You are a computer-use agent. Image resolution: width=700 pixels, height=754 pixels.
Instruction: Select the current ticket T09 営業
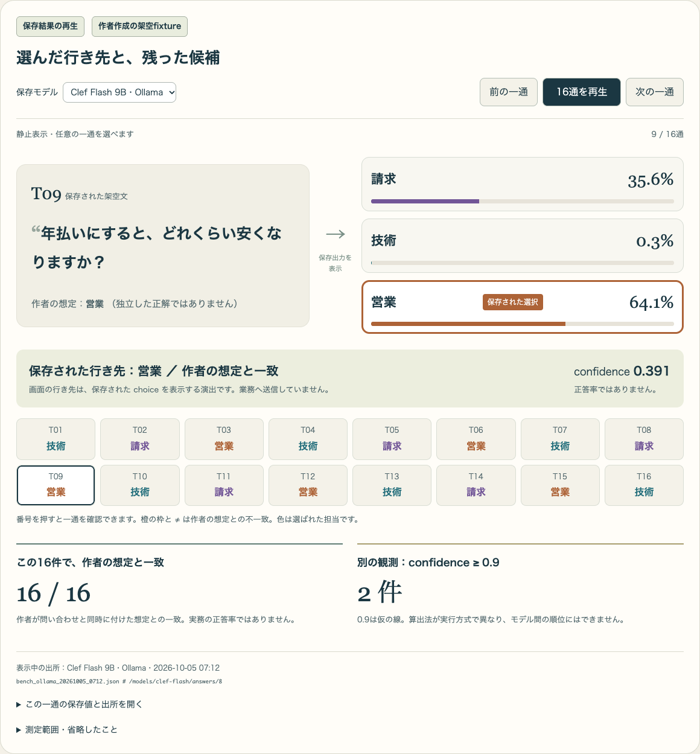(x=56, y=485)
